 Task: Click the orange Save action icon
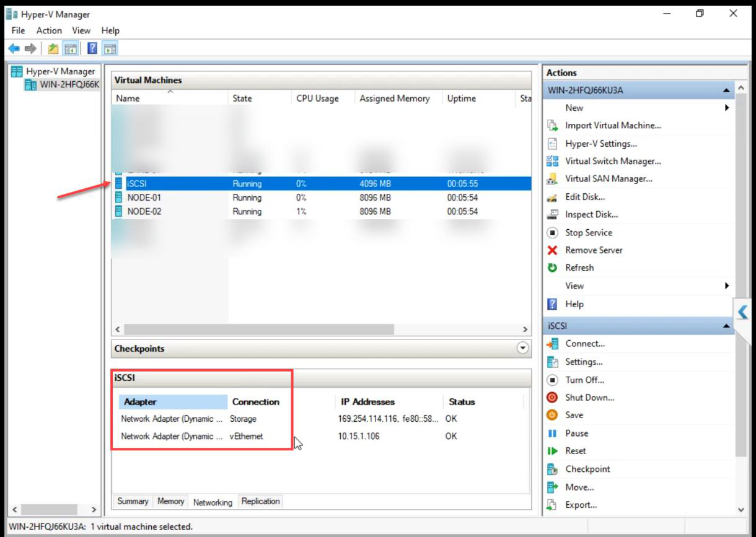click(x=552, y=415)
